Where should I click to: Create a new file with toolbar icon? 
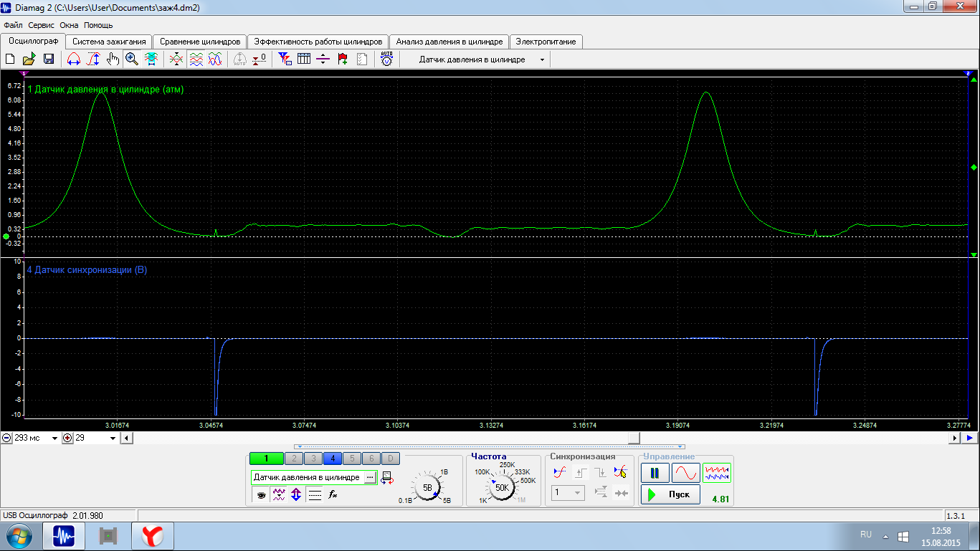click(11, 59)
